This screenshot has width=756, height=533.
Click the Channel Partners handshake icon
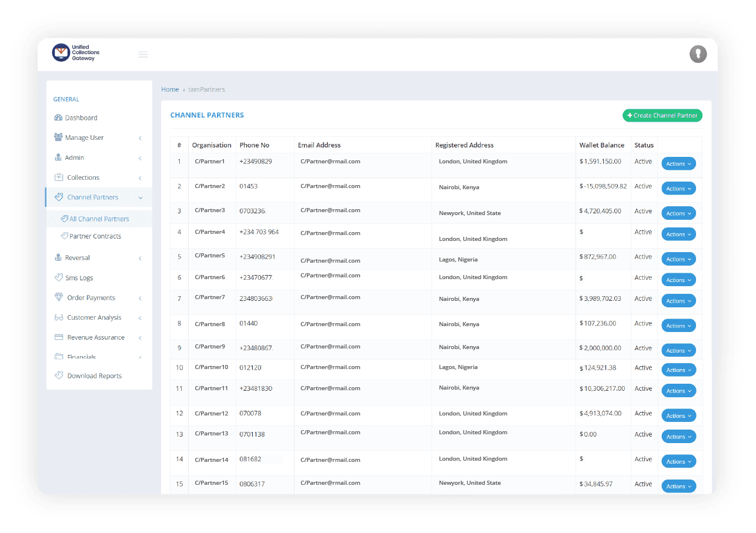coord(59,197)
